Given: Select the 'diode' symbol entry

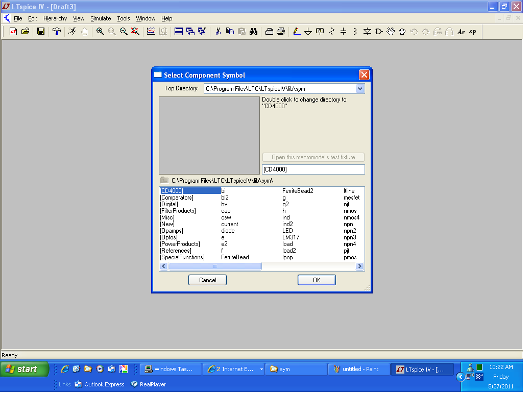Looking at the screenshot, I should (x=228, y=231).
